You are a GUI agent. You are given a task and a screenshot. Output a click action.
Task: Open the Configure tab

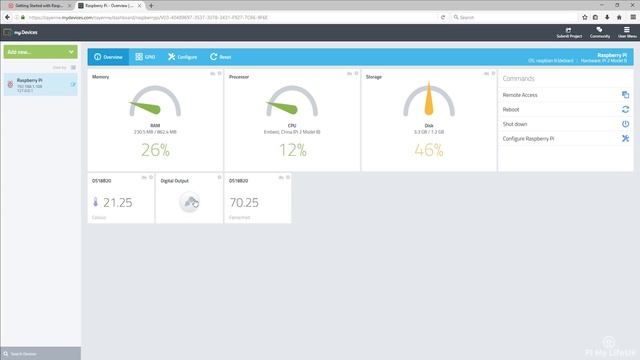pyautogui.click(x=182, y=57)
